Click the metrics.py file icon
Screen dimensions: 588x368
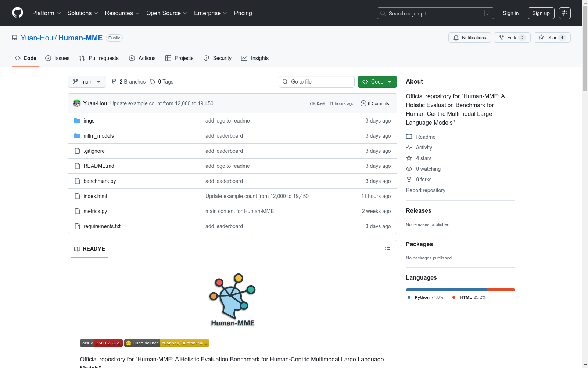pyautogui.click(x=77, y=211)
